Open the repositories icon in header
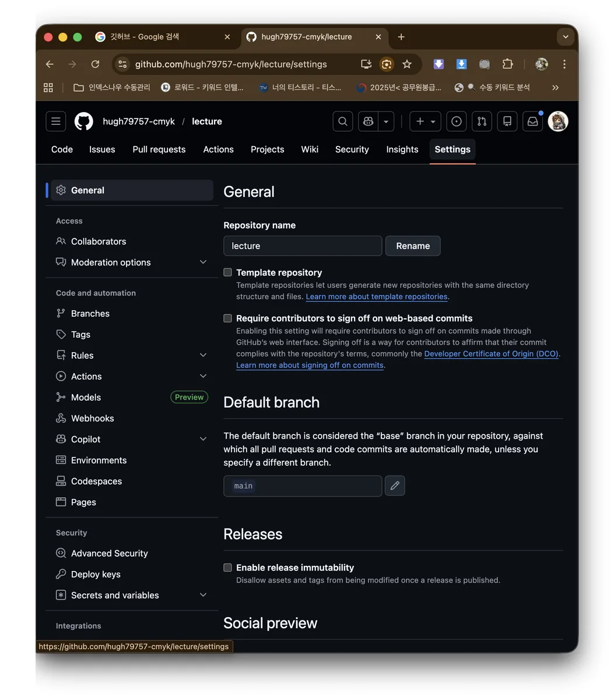 click(x=507, y=121)
